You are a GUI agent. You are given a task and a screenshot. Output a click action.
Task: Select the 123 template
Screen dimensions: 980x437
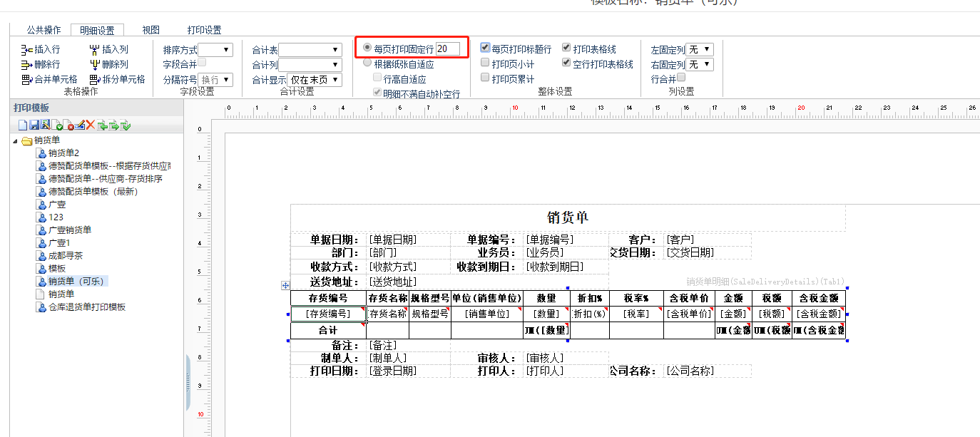[x=56, y=217]
